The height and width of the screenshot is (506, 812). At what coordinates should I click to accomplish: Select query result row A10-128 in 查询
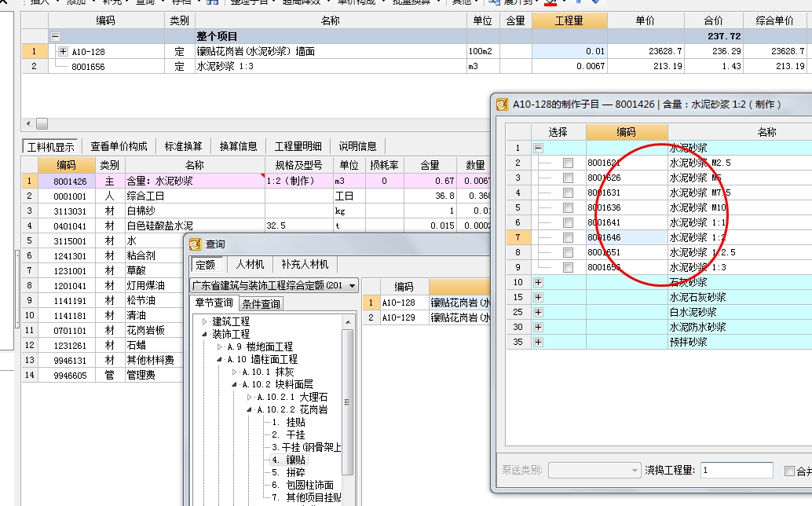[426, 302]
